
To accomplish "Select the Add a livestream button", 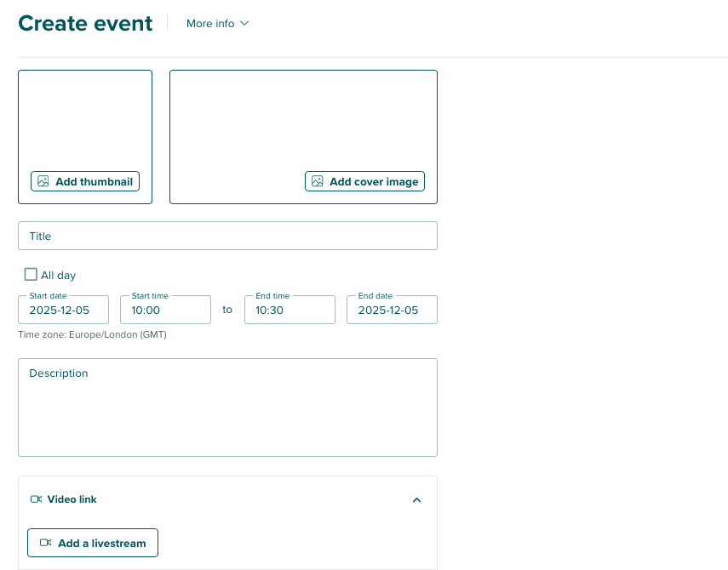I will (x=93, y=543).
